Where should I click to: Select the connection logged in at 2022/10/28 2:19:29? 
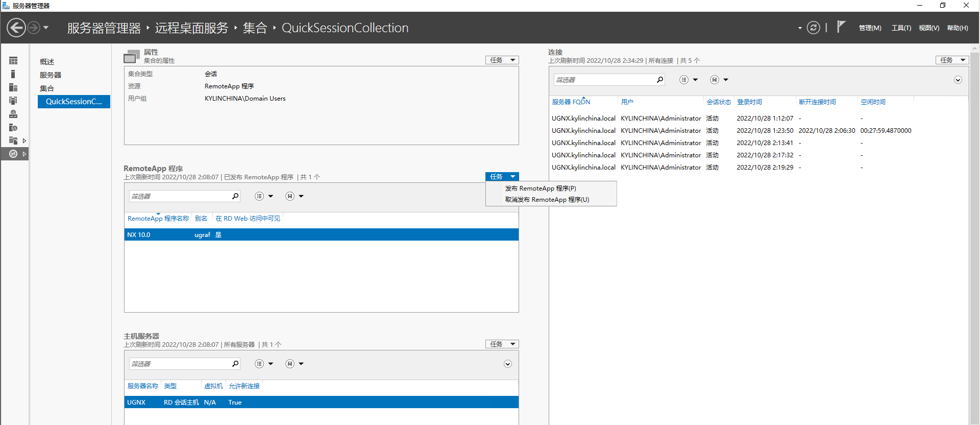(758, 168)
